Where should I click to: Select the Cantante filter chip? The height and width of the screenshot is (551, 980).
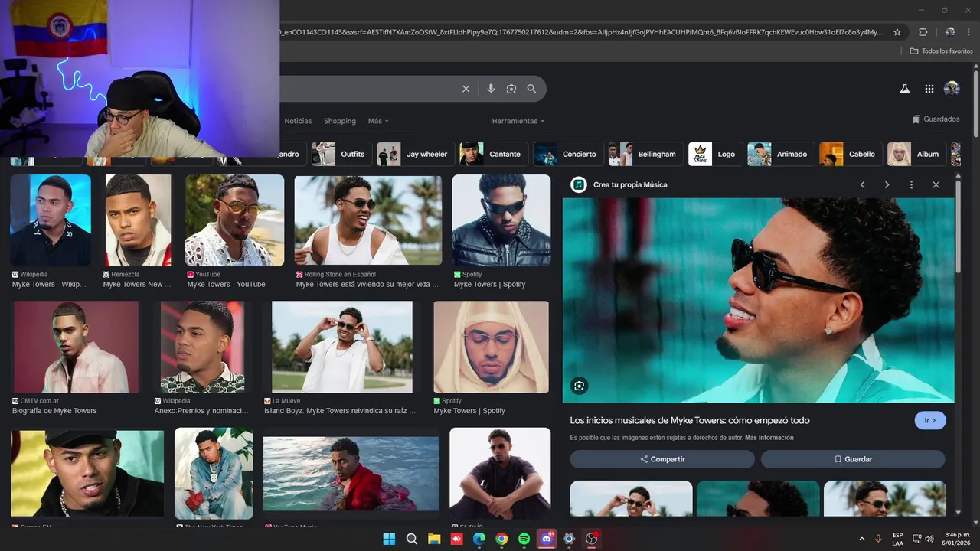pyautogui.click(x=492, y=154)
